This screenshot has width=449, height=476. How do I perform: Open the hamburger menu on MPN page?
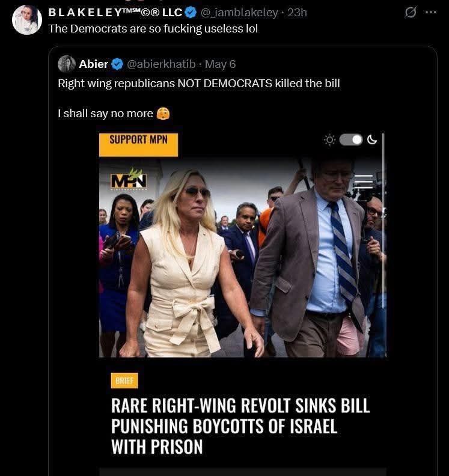(x=363, y=182)
